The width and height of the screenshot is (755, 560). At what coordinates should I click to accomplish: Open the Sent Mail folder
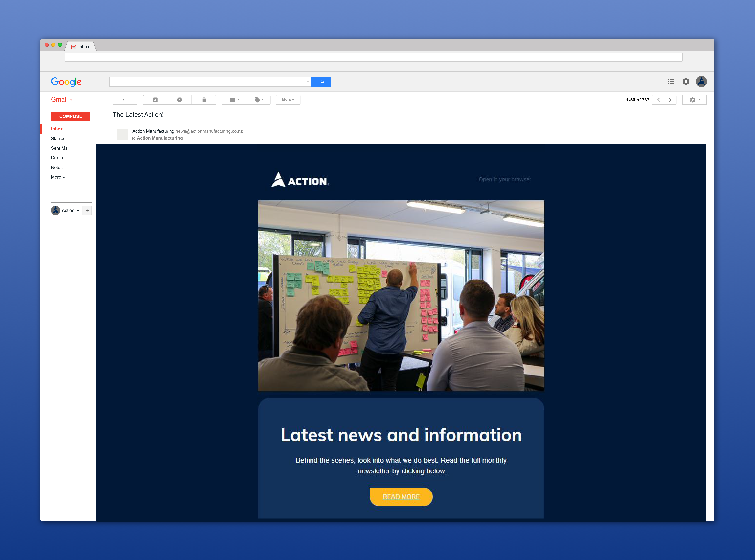tap(60, 148)
